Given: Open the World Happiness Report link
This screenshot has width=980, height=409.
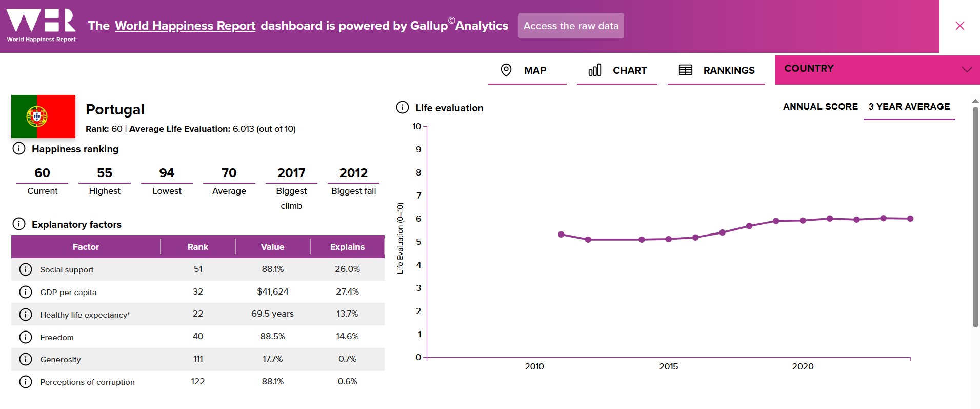Looking at the screenshot, I should pos(185,26).
